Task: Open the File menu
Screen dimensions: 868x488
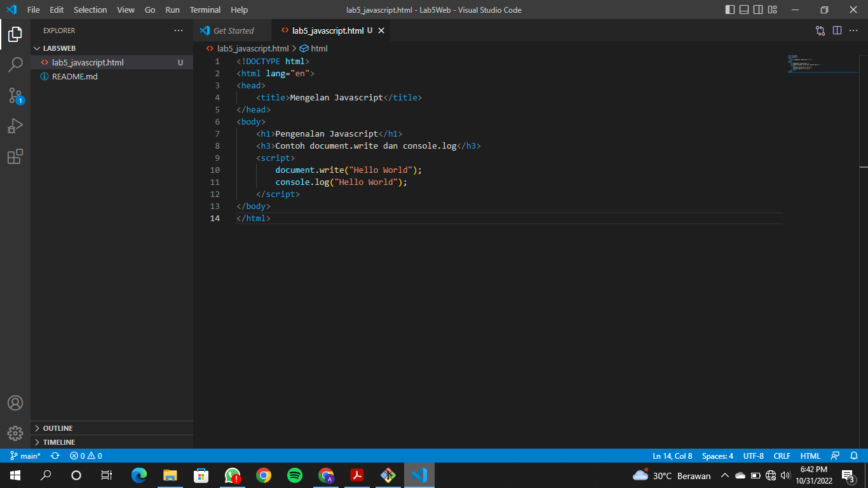Action: [x=34, y=10]
